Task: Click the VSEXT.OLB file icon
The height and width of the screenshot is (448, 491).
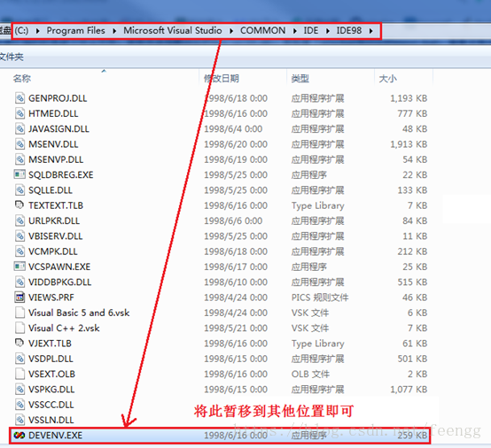Action: click(x=19, y=375)
